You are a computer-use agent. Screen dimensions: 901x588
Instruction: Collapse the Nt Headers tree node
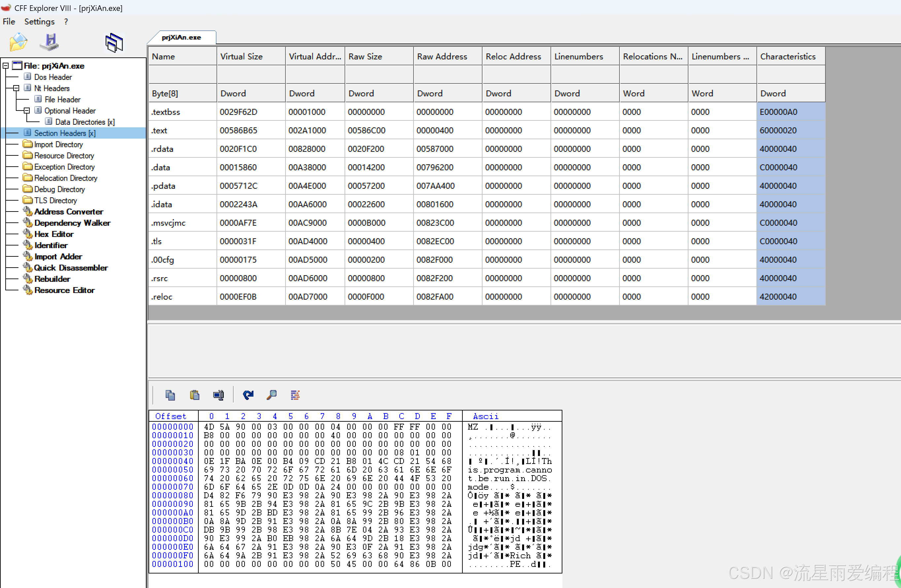16,88
